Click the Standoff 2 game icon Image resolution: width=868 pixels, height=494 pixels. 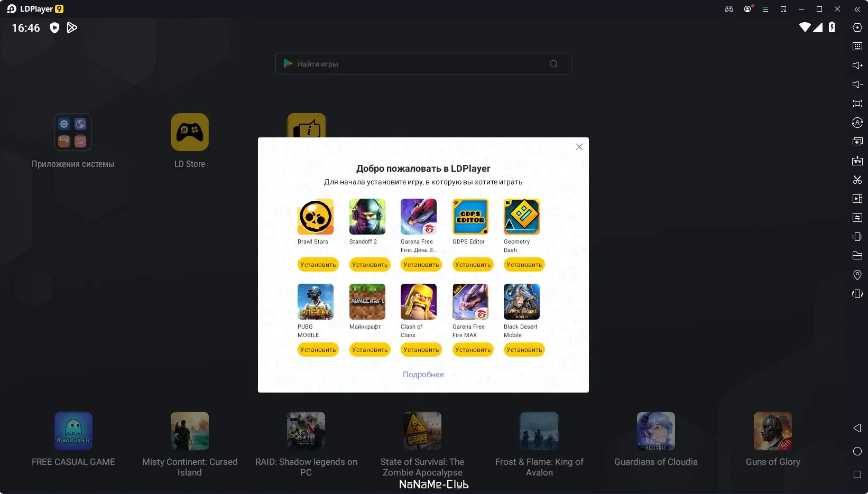pos(367,217)
